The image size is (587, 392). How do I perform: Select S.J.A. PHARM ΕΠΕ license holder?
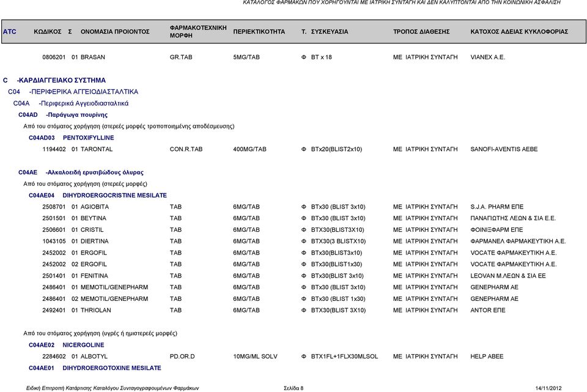497,207
